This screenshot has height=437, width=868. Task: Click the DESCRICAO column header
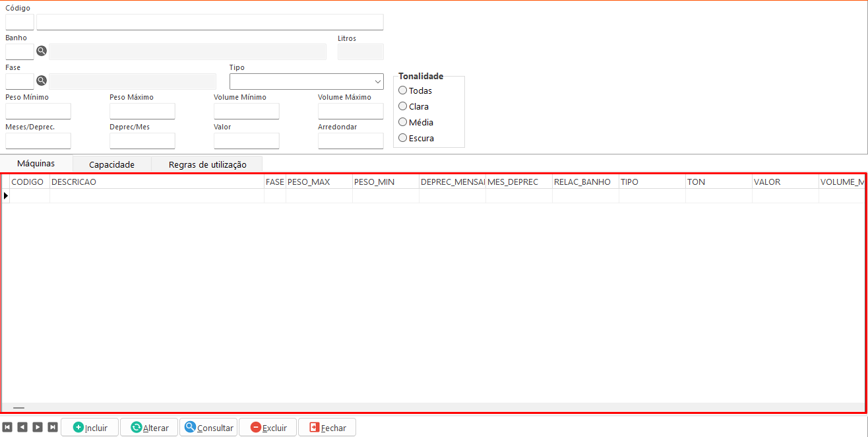tap(156, 182)
